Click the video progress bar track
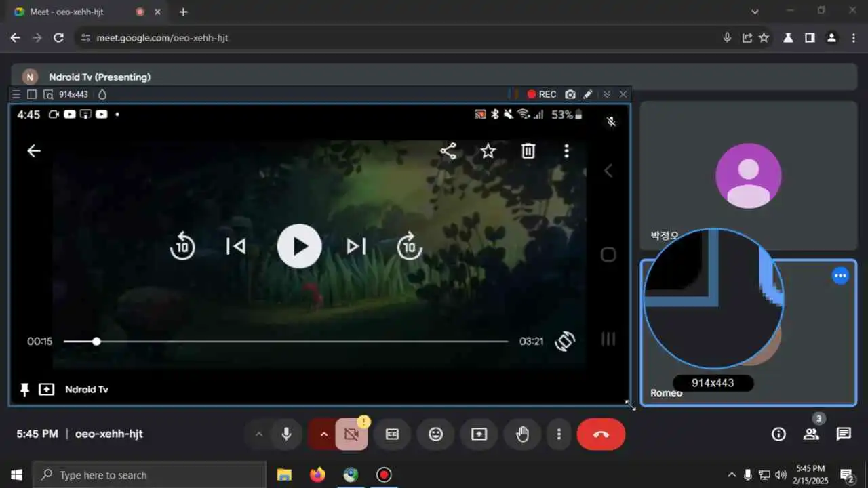Image resolution: width=868 pixels, height=488 pixels. (x=285, y=342)
